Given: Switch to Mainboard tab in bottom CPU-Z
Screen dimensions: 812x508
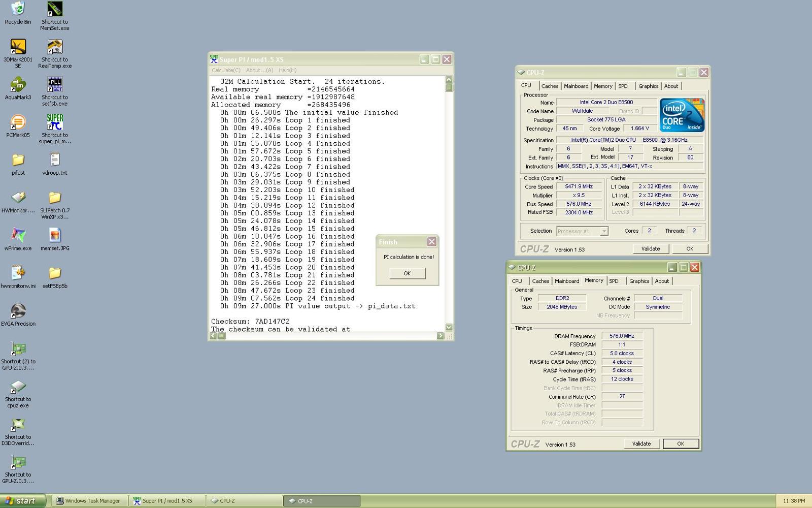Looking at the screenshot, I should 567,281.
